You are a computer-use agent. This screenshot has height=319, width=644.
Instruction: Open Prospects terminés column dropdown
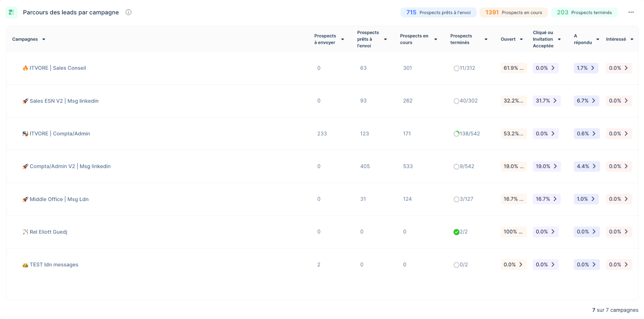(486, 39)
